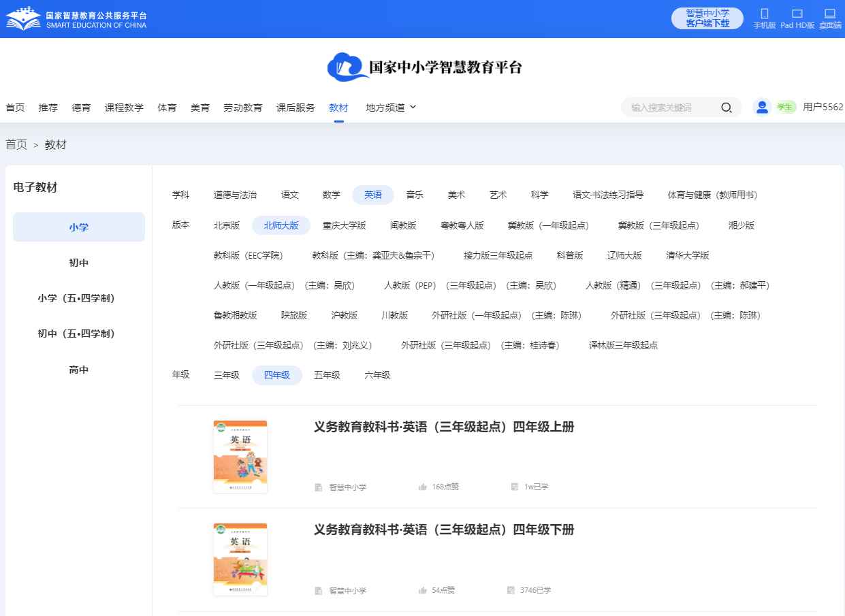The image size is (845, 616).
Task: Open the 课程教学 nav tab
Action: click(x=124, y=108)
